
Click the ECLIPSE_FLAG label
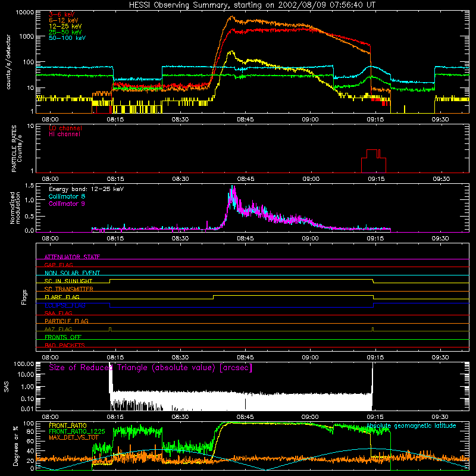[x=65, y=305]
